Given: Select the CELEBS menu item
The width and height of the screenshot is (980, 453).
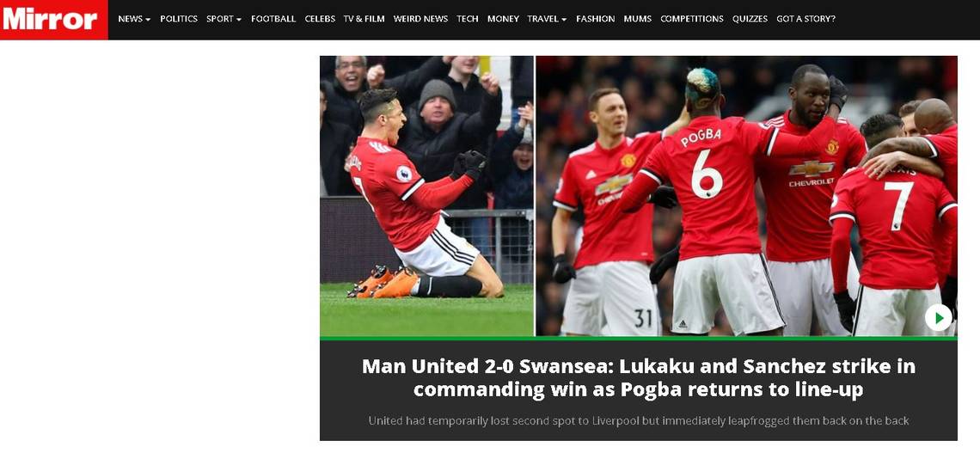Looking at the screenshot, I should click(320, 19).
